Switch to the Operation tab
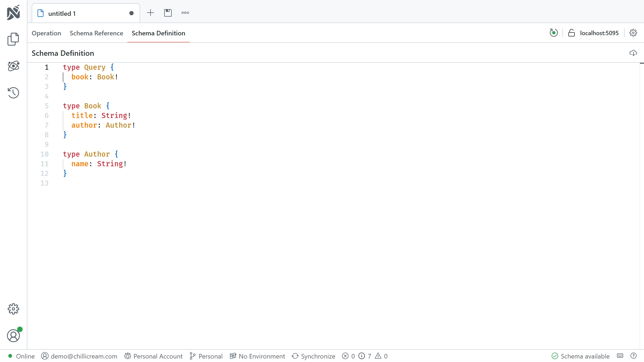The height and width of the screenshot is (362, 644). coord(46,33)
